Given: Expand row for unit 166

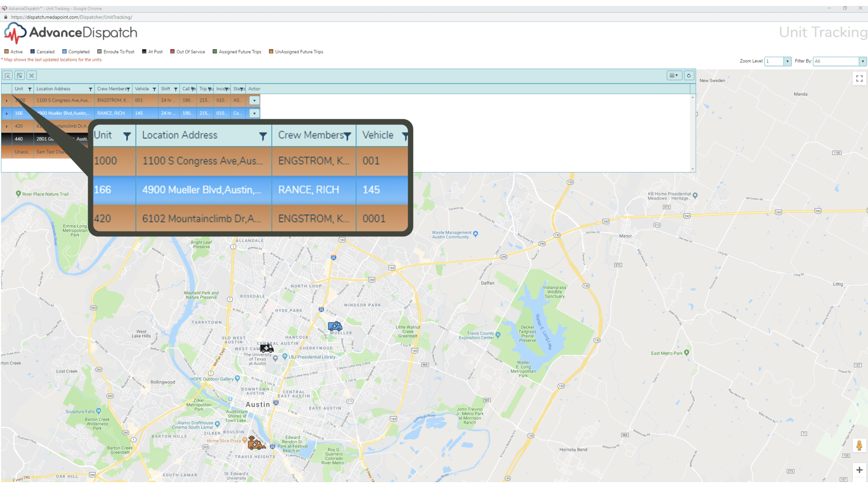Looking at the screenshot, I should 6,113.
